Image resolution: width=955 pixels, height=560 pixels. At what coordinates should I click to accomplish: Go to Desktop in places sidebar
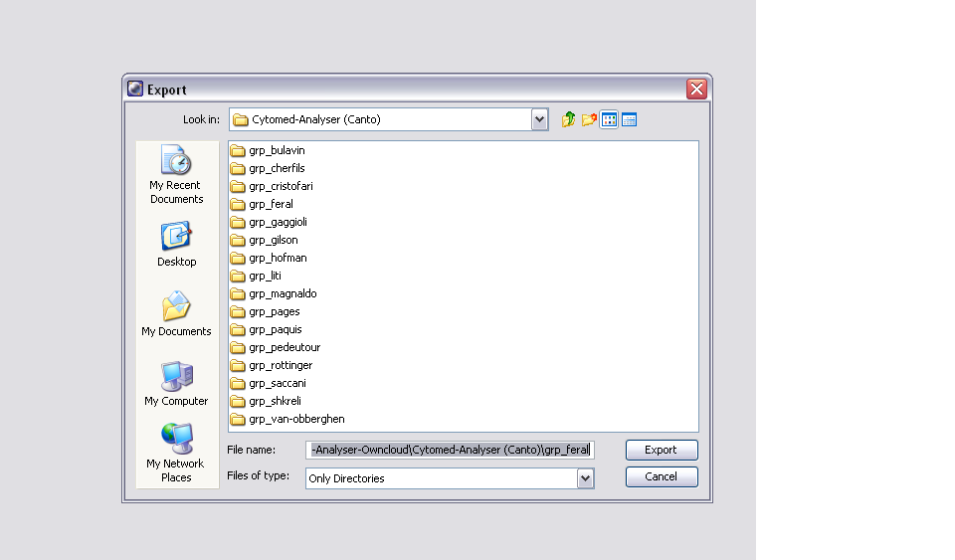pos(176,244)
